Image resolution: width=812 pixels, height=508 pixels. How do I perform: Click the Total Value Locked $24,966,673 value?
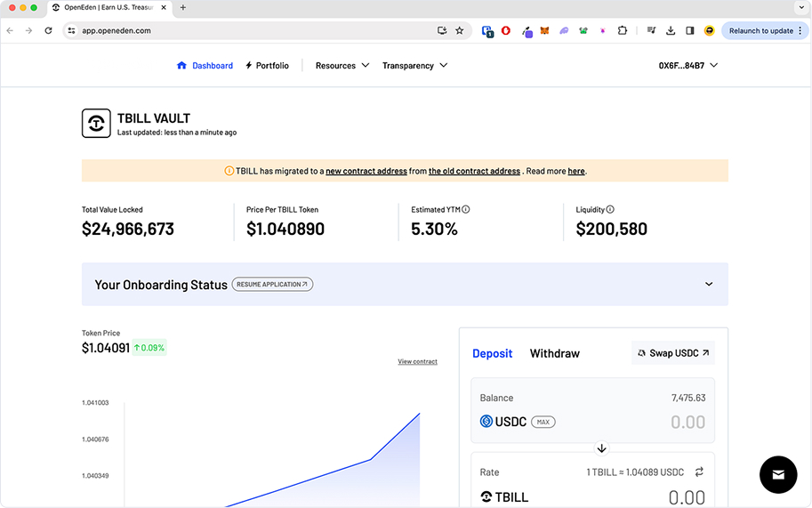[128, 229]
